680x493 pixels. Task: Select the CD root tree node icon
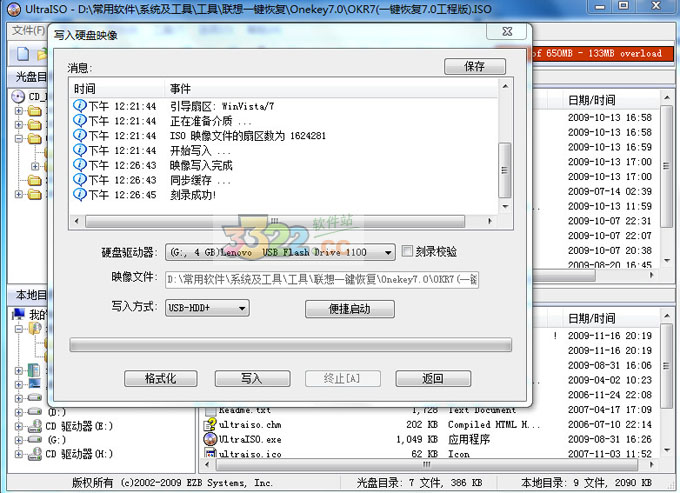[18, 96]
